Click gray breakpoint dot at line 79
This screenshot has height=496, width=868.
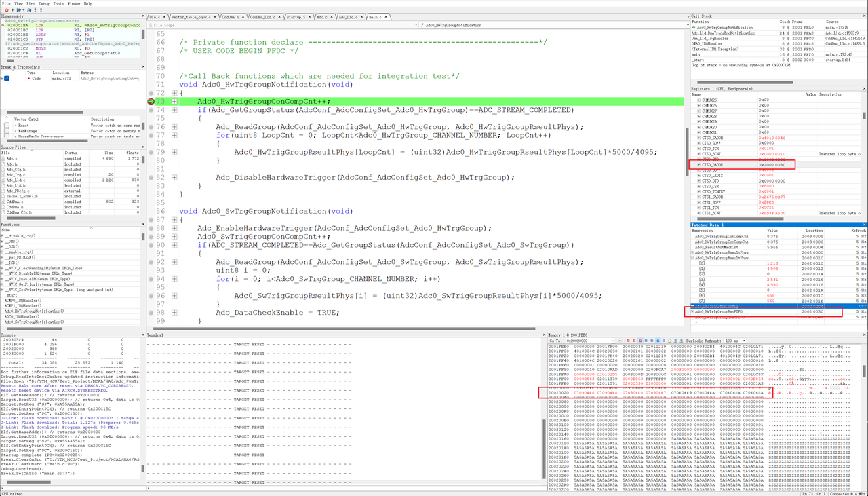(151, 152)
